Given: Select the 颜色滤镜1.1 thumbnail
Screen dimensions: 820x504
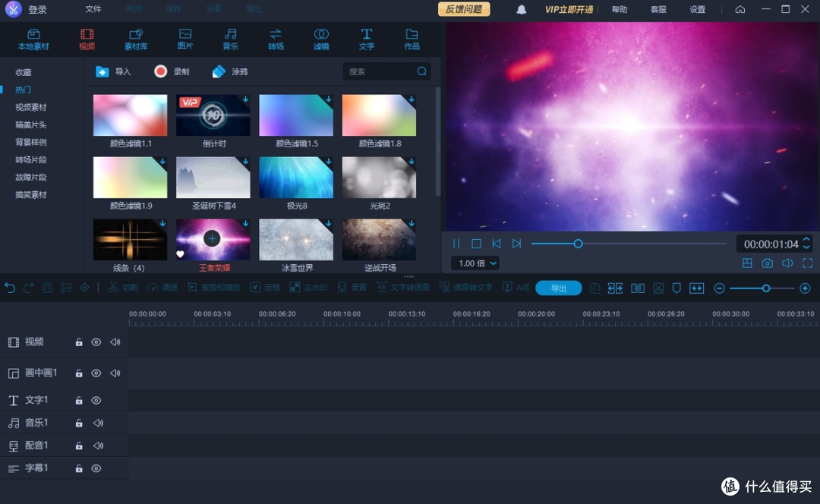Looking at the screenshot, I should (131, 115).
